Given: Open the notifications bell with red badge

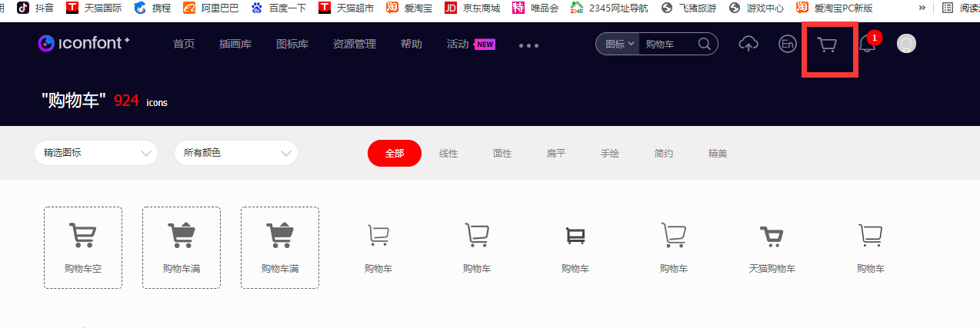Looking at the screenshot, I should point(868,42).
